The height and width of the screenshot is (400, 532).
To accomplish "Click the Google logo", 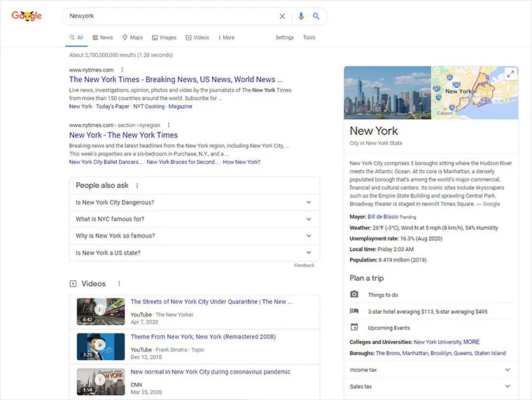I will point(27,15).
